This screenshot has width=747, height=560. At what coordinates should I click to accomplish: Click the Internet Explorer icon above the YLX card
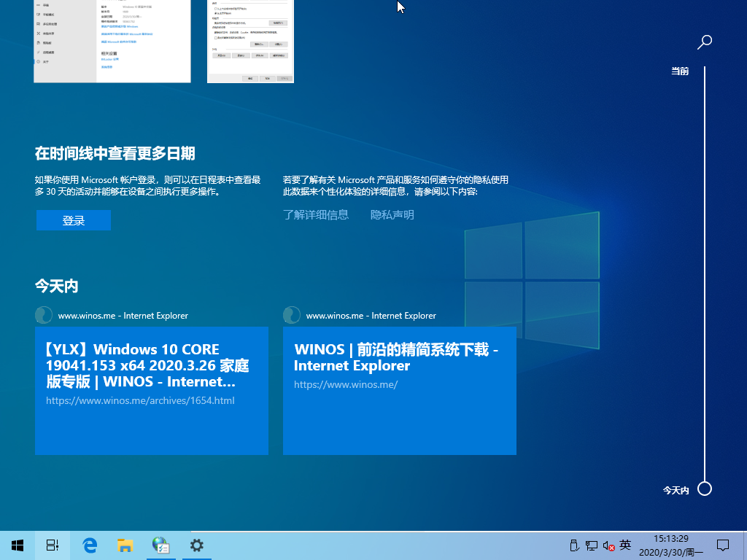coord(44,315)
